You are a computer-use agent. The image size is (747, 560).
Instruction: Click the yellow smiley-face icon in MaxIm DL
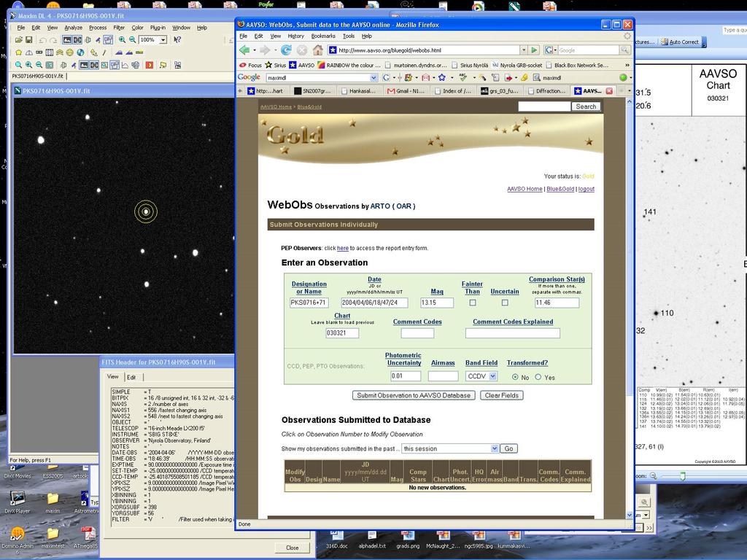click(69, 52)
